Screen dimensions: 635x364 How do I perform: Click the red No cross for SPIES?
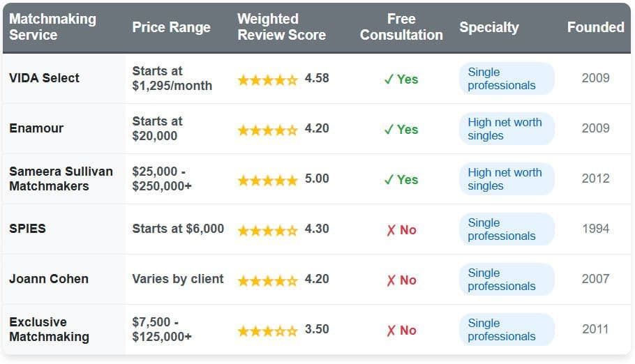(391, 230)
